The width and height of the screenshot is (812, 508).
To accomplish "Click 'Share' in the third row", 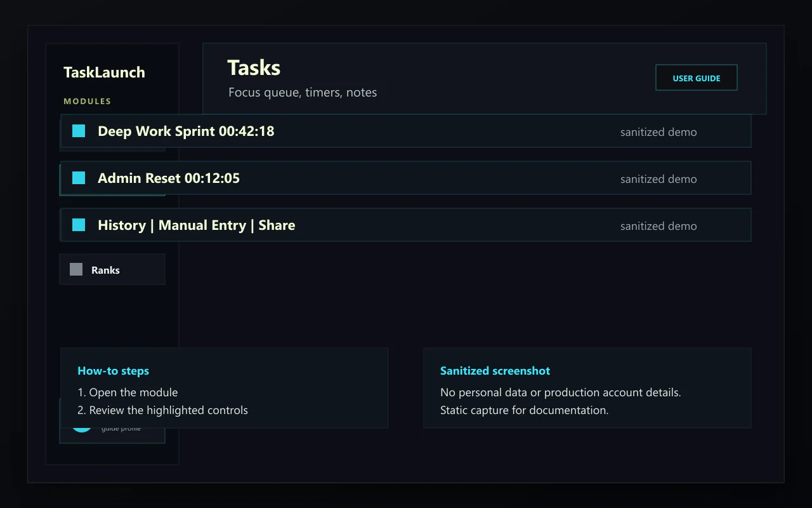I will tap(277, 225).
